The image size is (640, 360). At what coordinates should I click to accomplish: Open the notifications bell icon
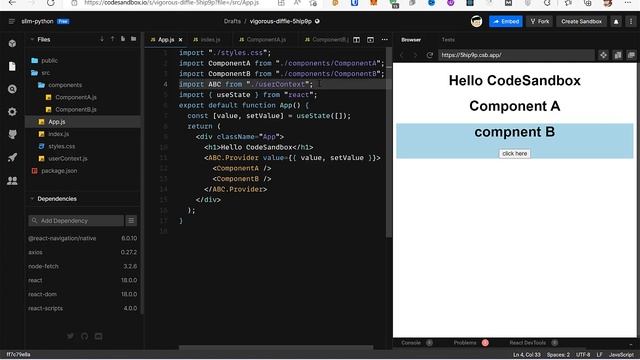tap(616, 21)
